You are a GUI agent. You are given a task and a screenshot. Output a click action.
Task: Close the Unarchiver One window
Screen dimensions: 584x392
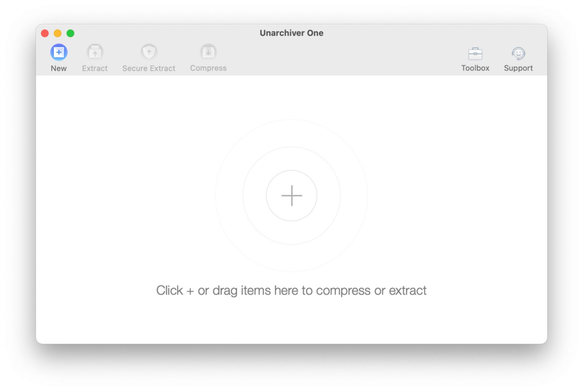coord(45,33)
